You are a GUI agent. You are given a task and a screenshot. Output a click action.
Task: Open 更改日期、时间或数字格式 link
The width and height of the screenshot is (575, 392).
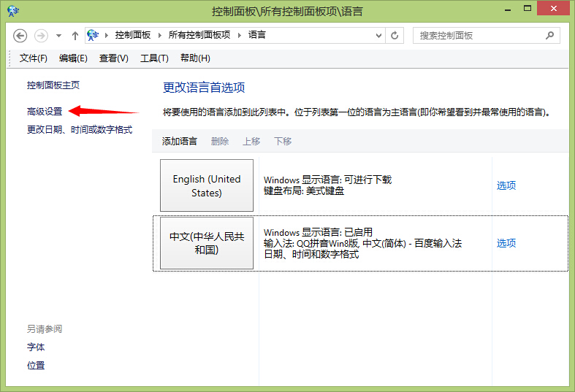[80, 130]
